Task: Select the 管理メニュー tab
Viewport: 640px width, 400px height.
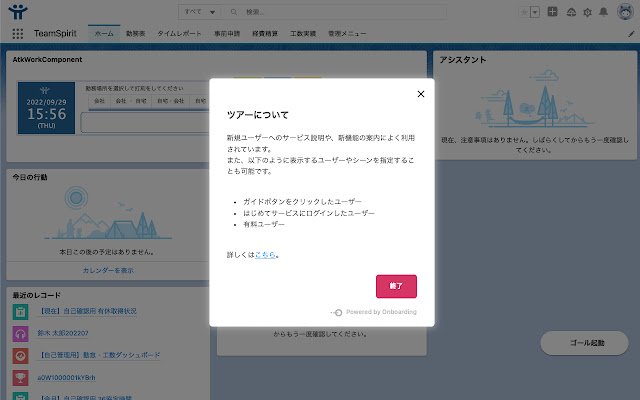Action: click(x=347, y=33)
